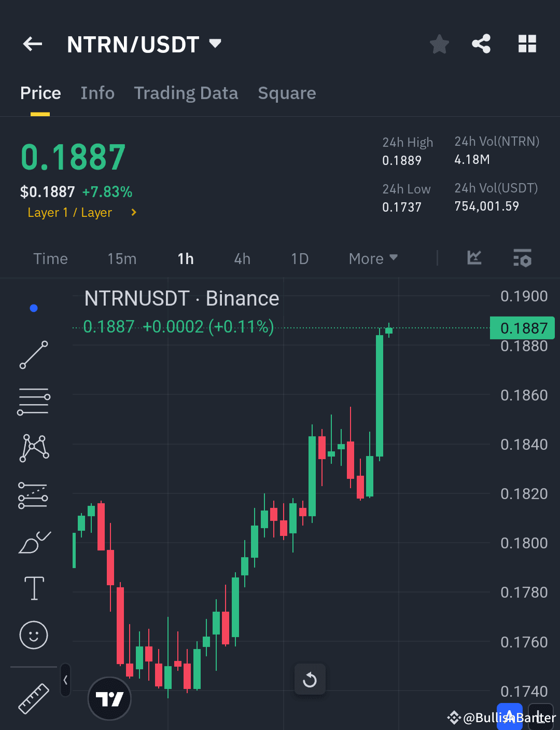Select the text annotation tool

(x=33, y=588)
